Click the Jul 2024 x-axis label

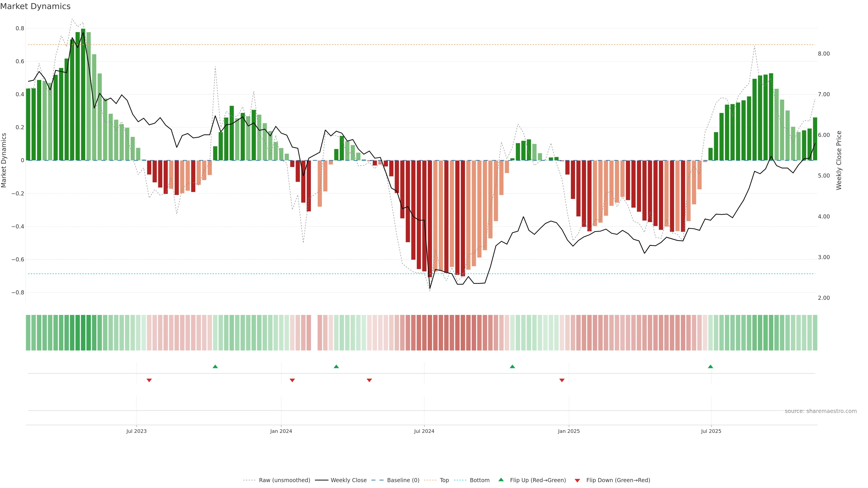[424, 431]
